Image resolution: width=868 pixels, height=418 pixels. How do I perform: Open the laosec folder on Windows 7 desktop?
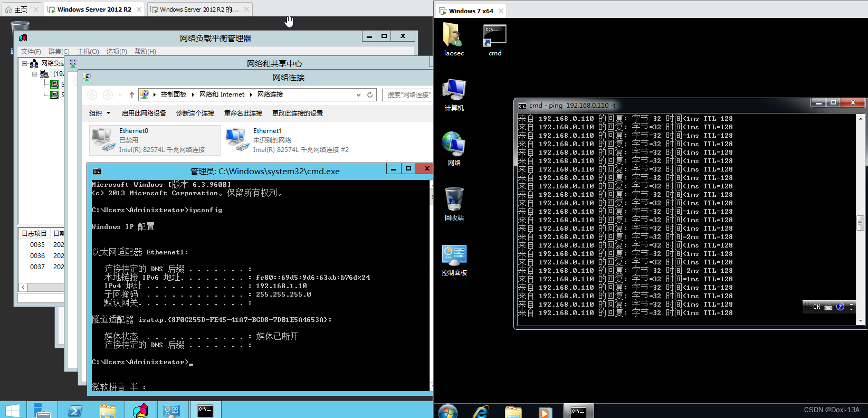click(x=453, y=39)
